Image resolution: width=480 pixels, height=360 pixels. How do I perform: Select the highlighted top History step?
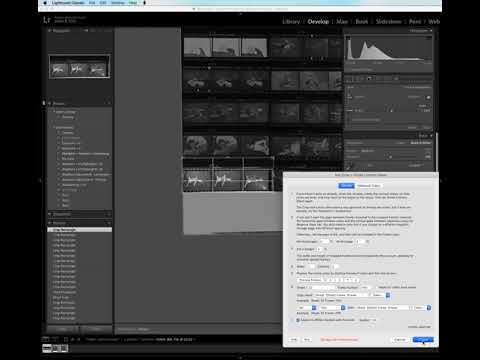tap(80, 230)
